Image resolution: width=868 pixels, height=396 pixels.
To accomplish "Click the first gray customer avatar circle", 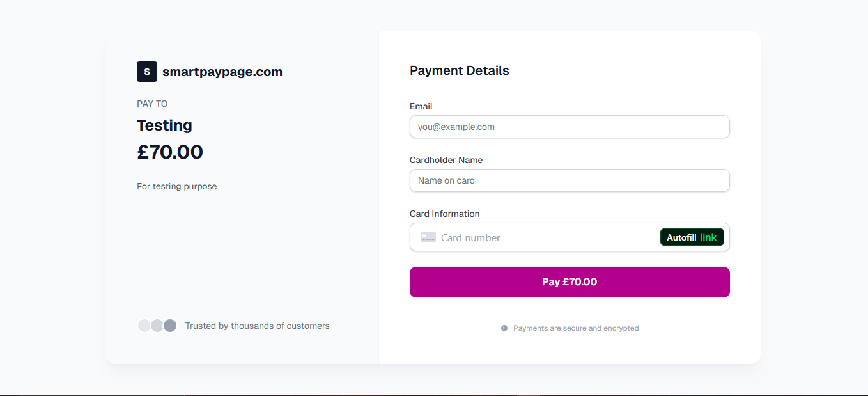I will tap(144, 325).
